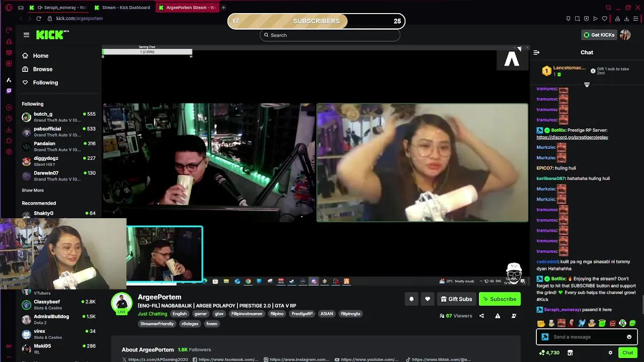The image size is (644, 362).
Task: Open a new browser tab
Action: point(223,8)
